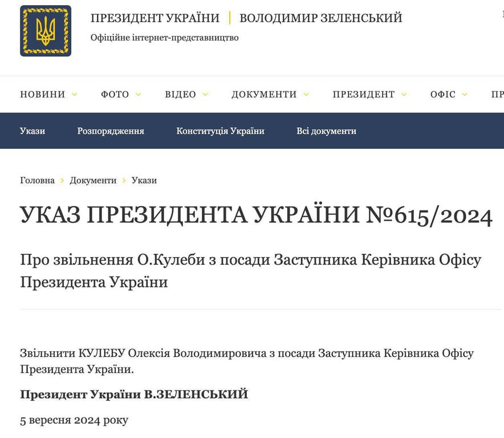This screenshot has width=504, height=438.
Task: Open the ПРЕЗИДЕНТ dropdown chevron
Action: (x=404, y=95)
